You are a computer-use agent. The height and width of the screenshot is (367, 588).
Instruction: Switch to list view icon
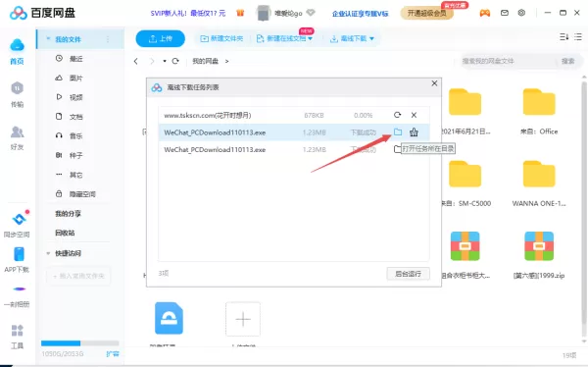point(578,37)
